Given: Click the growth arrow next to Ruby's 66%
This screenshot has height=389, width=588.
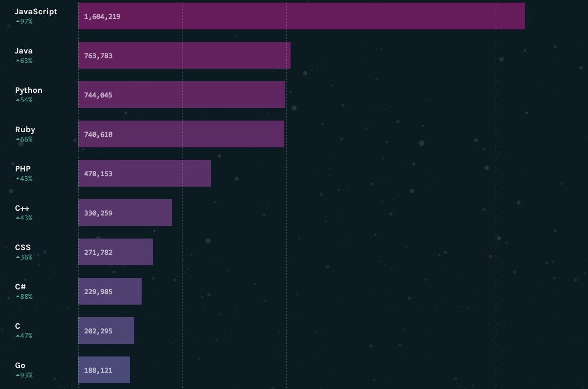Looking at the screenshot, I should 17,139.
